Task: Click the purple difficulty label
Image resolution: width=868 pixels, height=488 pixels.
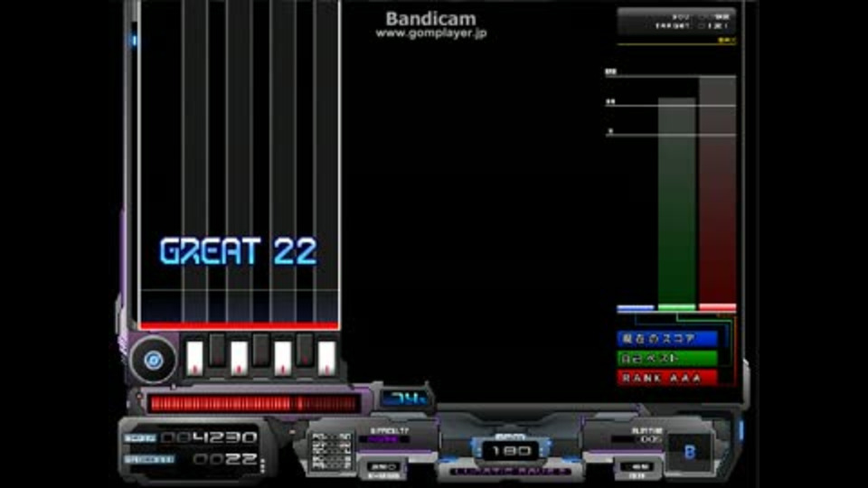Action: pyautogui.click(x=384, y=439)
